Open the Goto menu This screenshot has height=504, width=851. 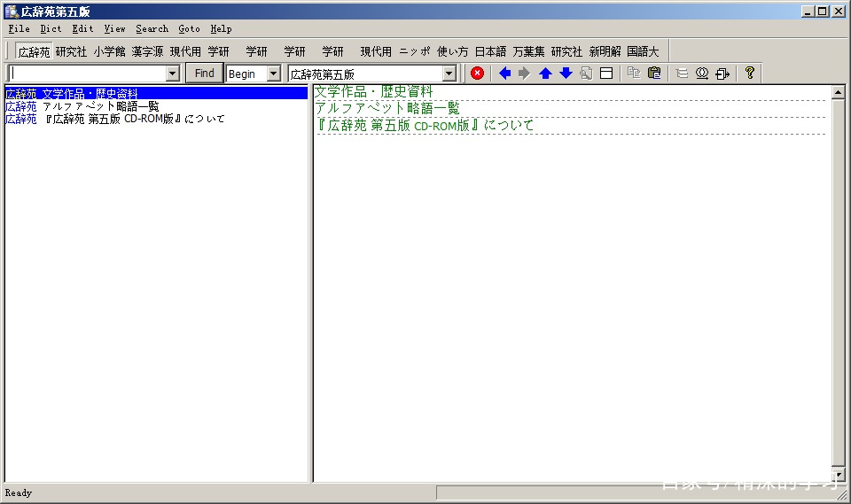coord(189,28)
